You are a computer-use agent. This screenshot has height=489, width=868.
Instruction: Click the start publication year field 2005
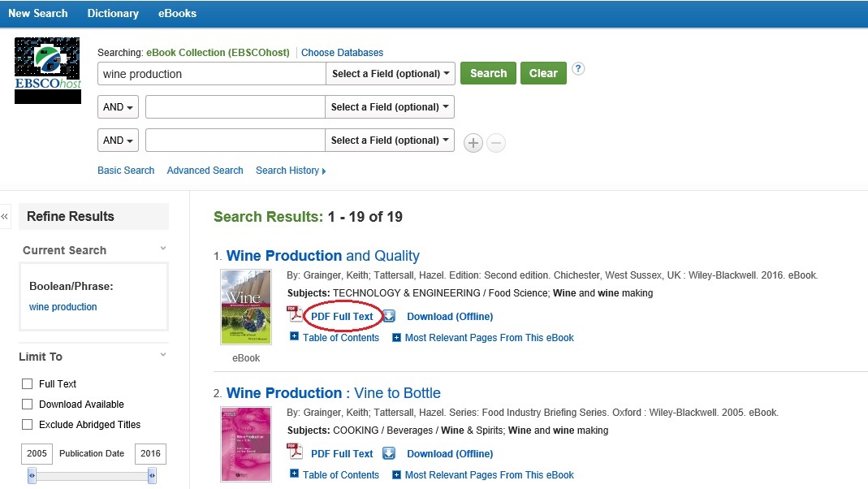37,453
